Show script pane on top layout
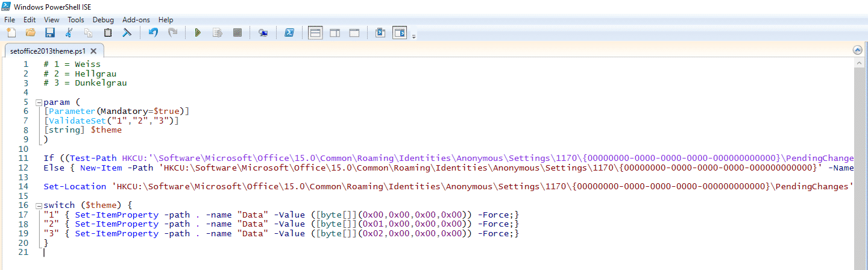Image resolution: width=868 pixels, height=270 pixels. pos(315,33)
